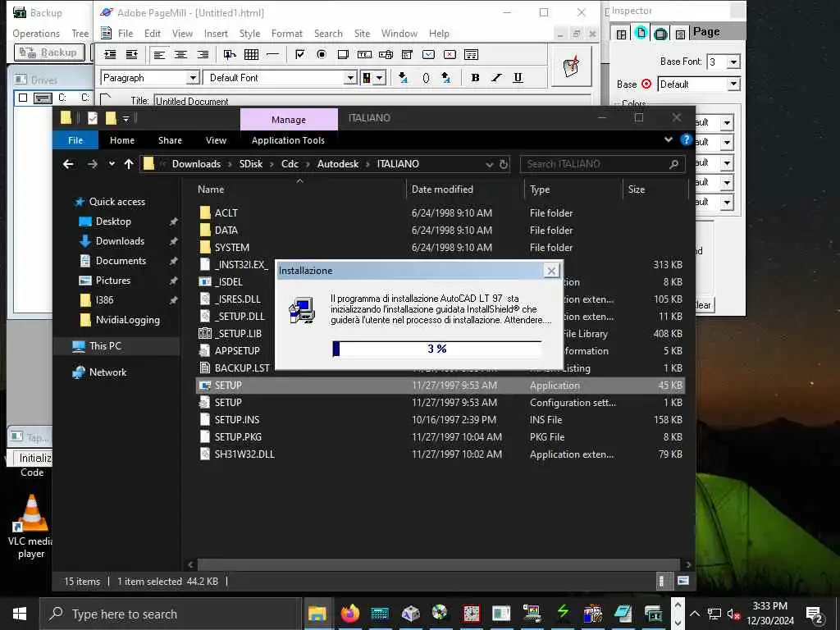Viewport: 840px width, 630px height.
Task: Insert a text field (TE..) icon
Action: pos(364,54)
